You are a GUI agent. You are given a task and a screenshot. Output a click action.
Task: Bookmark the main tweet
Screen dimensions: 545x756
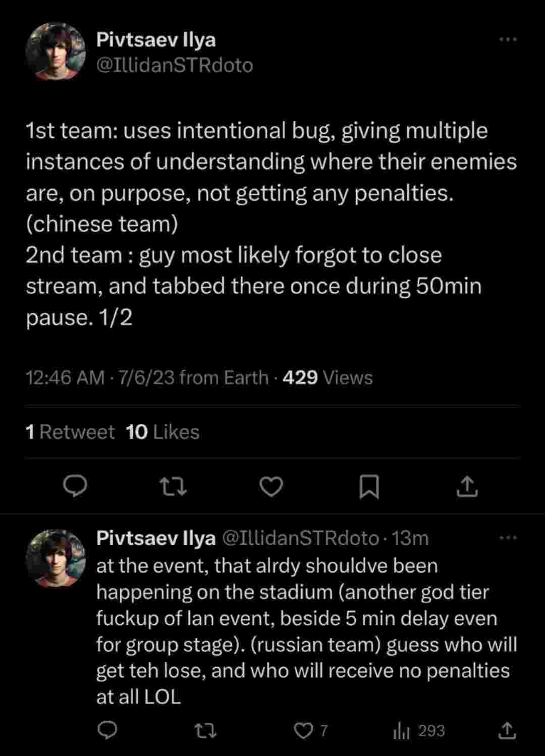(369, 487)
